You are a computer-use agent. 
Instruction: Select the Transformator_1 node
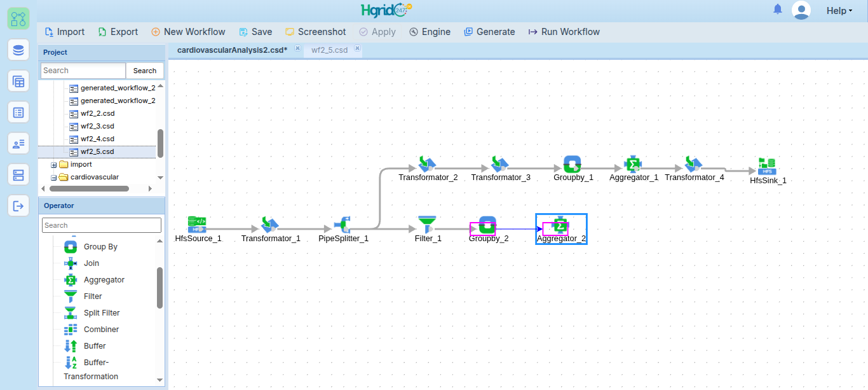click(x=271, y=229)
